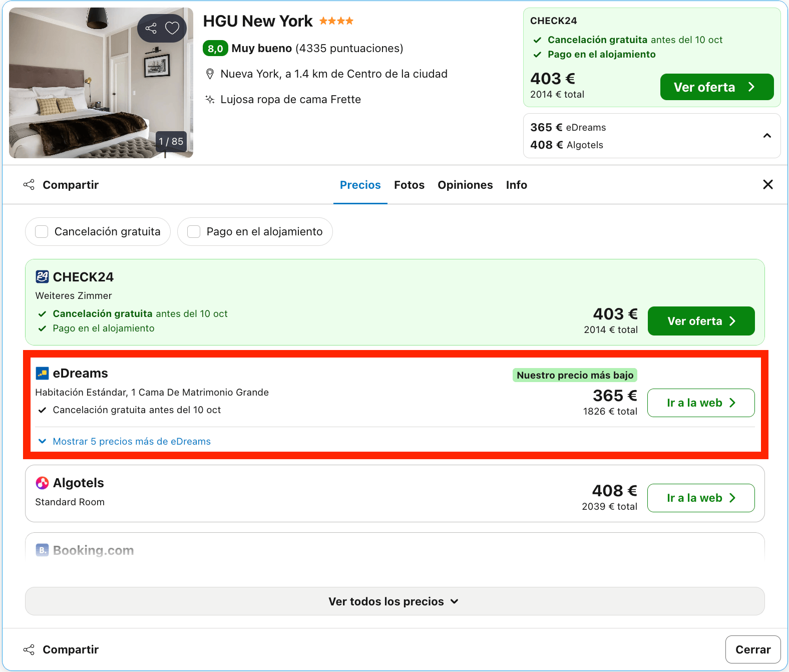Enable Pago en el alojamiento filter checkbox
This screenshot has height=672, width=789.
[x=194, y=231]
